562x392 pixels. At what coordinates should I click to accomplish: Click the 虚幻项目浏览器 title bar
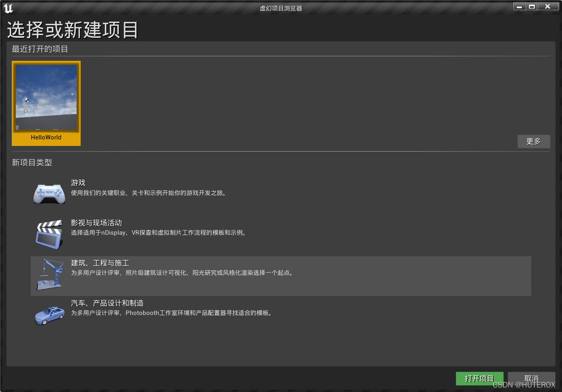coord(281,8)
